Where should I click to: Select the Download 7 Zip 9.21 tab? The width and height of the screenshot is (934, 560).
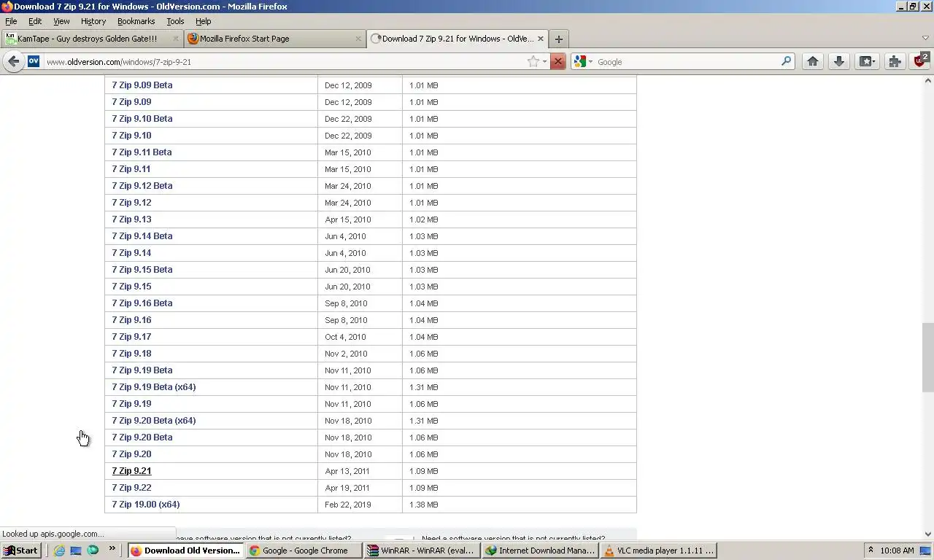[x=457, y=39]
